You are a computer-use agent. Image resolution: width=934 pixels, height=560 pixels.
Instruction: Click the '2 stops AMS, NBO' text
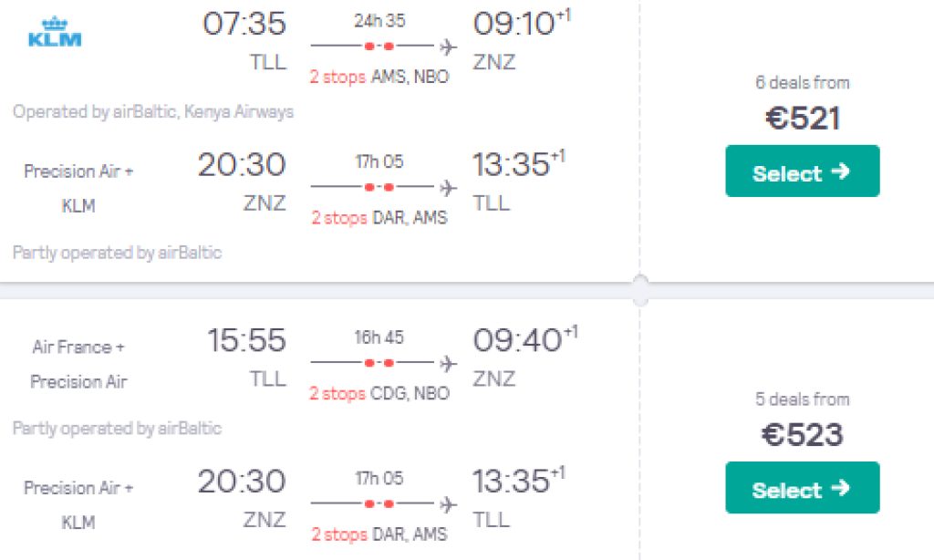[x=379, y=77]
